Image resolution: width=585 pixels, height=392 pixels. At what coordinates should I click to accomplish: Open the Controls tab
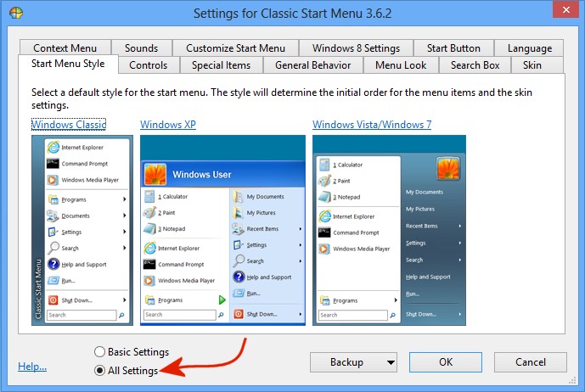pyautogui.click(x=149, y=64)
